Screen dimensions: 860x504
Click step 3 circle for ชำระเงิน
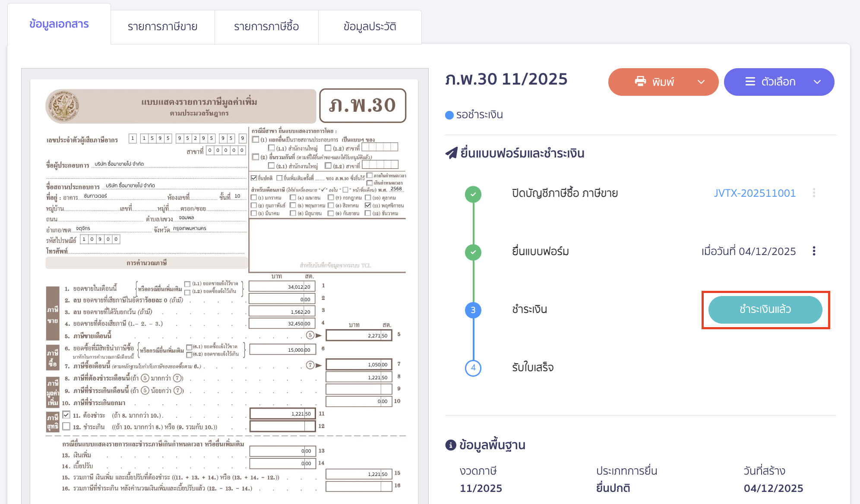[473, 310]
